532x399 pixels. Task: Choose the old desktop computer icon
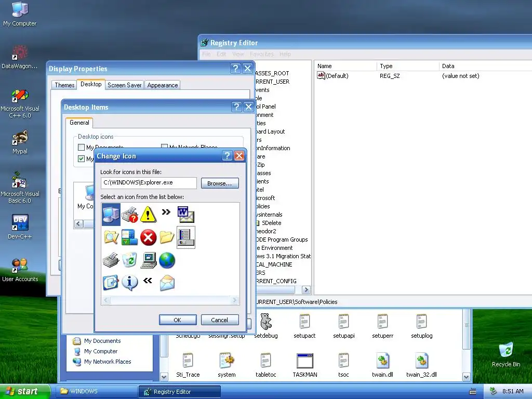tap(149, 260)
